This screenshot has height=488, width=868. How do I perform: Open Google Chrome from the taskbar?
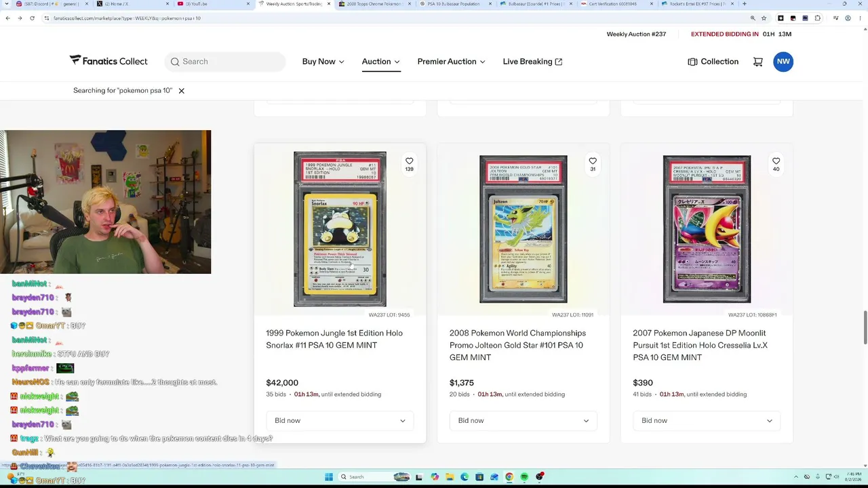point(509,477)
